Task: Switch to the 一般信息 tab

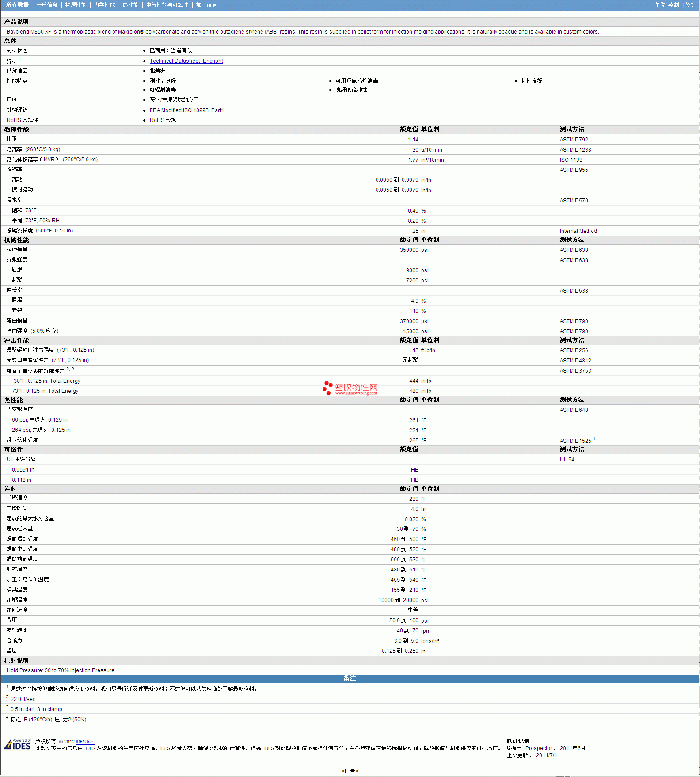Action: tap(47, 5)
